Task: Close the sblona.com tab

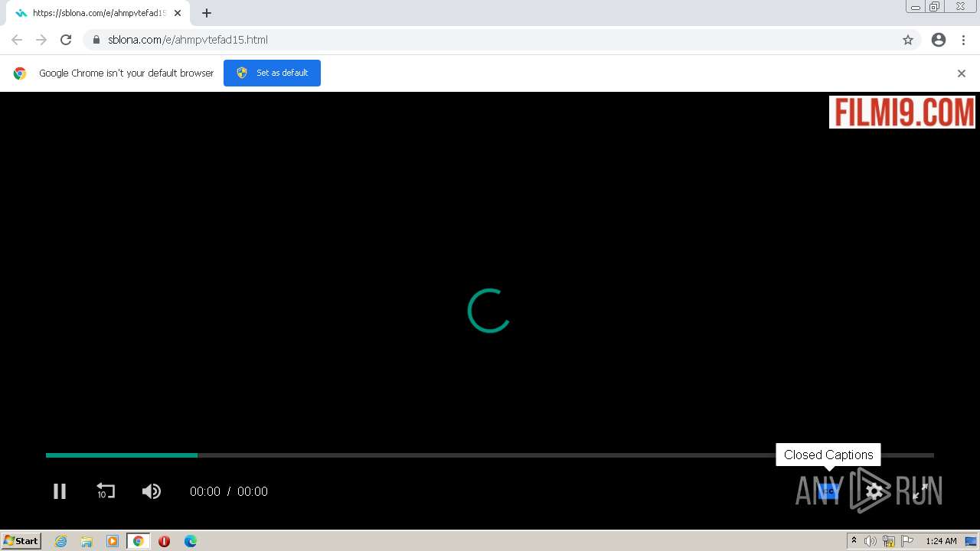Action: point(178,13)
